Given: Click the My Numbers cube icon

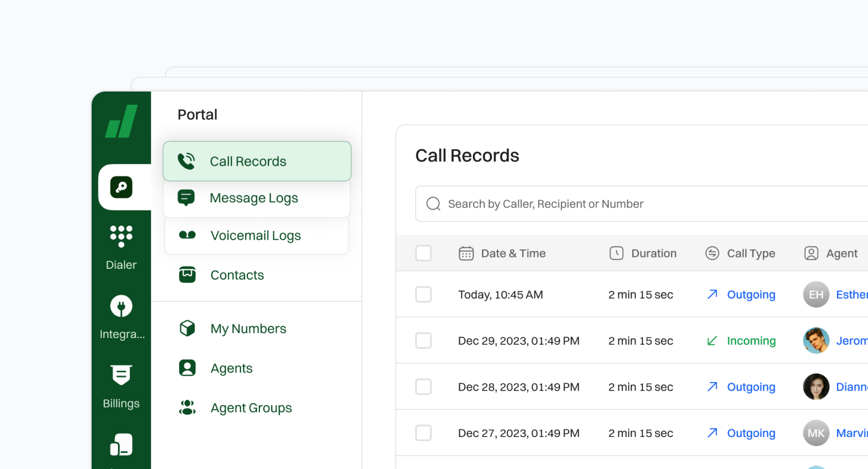Looking at the screenshot, I should 187,328.
